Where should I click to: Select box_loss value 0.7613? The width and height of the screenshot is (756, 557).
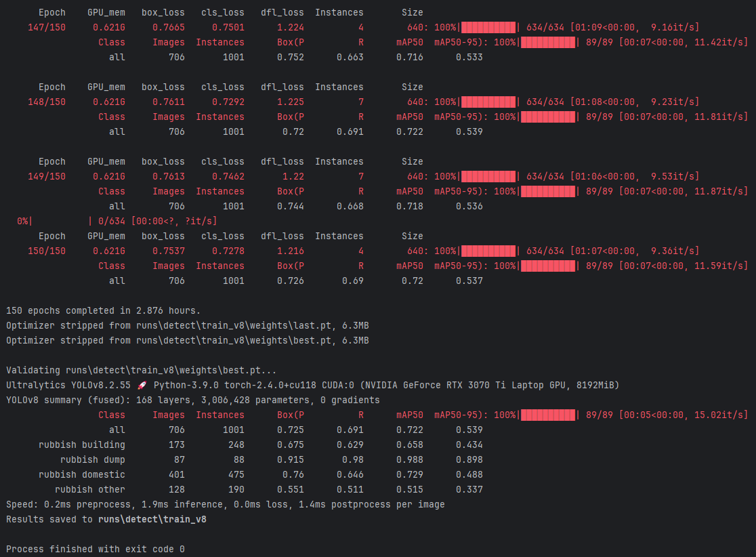(x=168, y=176)
